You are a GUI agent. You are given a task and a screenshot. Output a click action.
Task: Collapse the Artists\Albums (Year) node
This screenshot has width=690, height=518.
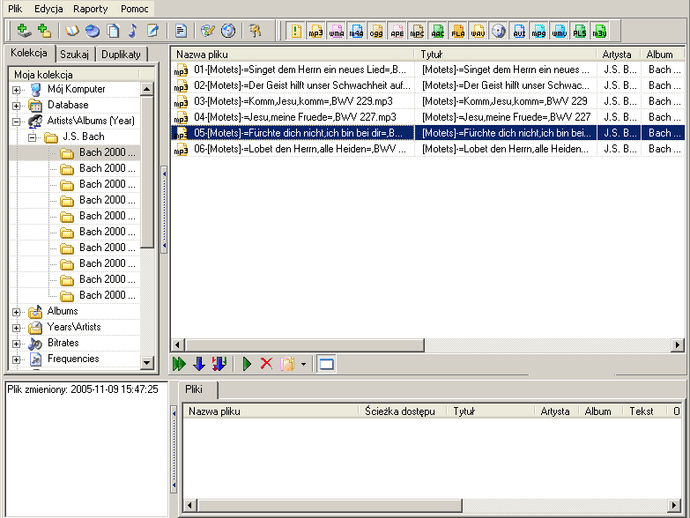point(16,121)
